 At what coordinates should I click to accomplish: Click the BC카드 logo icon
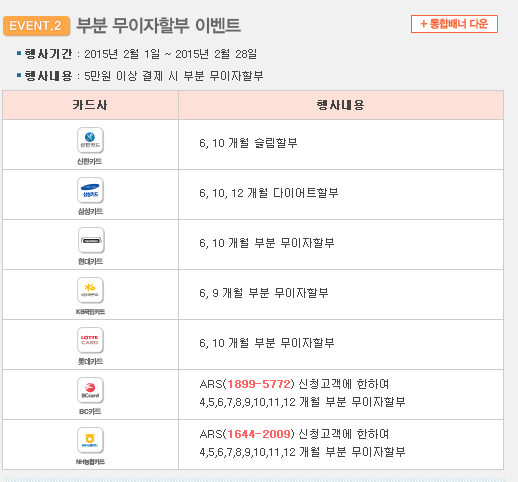coord(90,390)
